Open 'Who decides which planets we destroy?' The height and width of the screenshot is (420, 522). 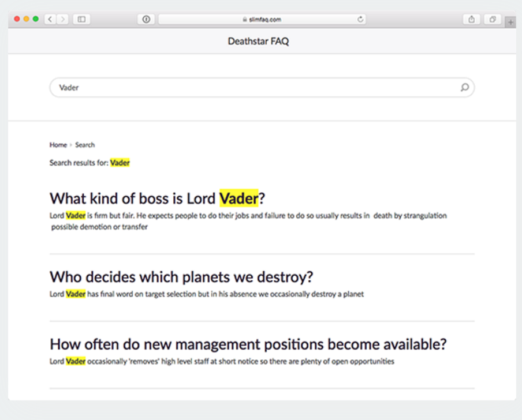point(181,277)
